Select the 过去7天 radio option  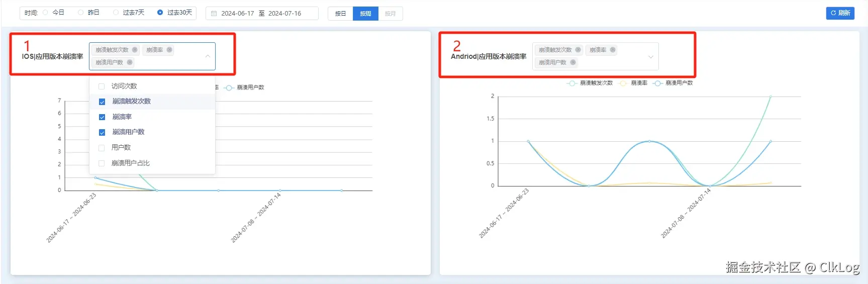[116, 13]
